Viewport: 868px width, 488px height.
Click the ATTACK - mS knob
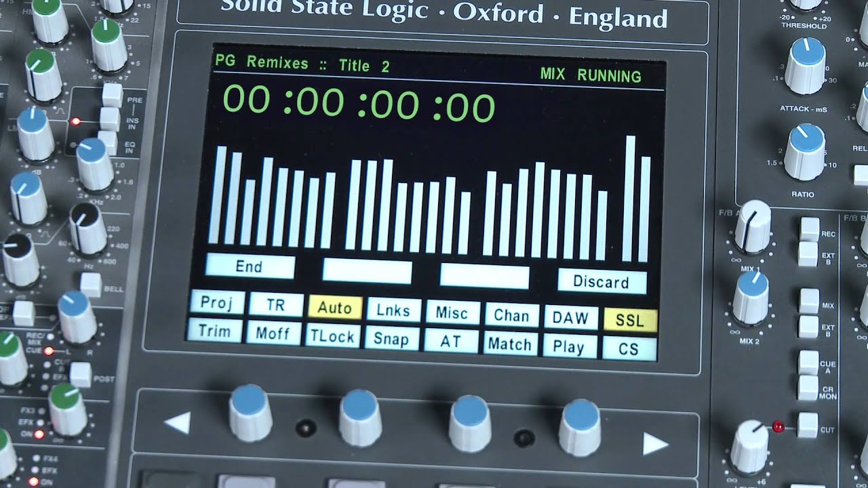point(805,66)
